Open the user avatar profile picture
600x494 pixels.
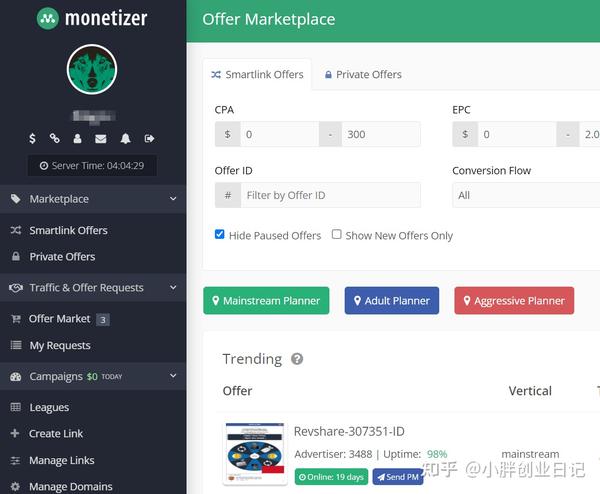coord(92,69)
